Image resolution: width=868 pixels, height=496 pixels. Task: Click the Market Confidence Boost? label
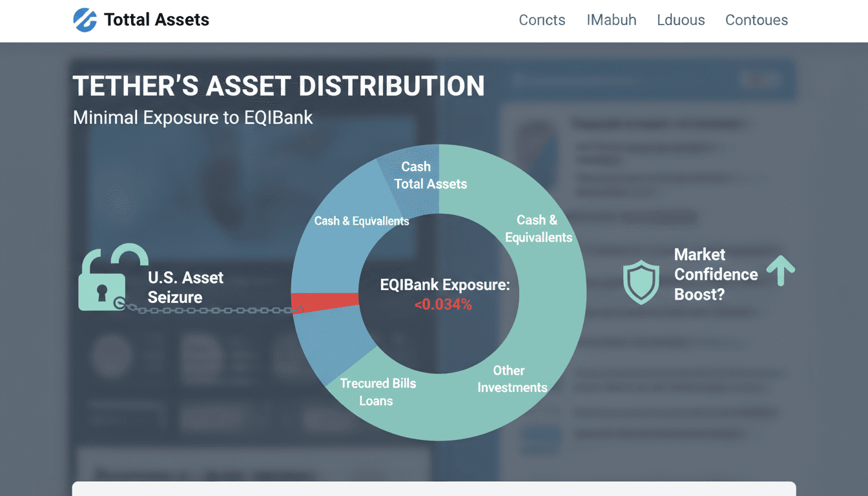[716, 274]
